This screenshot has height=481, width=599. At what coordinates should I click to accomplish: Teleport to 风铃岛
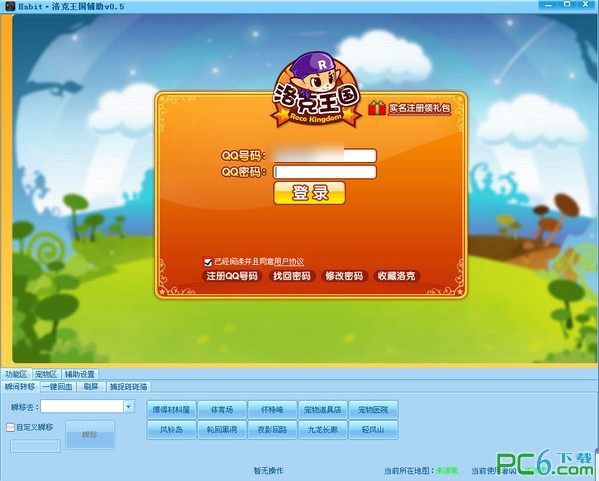coord(171,430)
